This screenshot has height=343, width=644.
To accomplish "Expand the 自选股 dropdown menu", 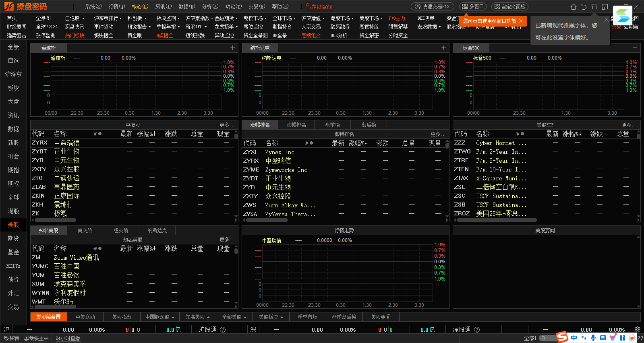I will point(75,18).
